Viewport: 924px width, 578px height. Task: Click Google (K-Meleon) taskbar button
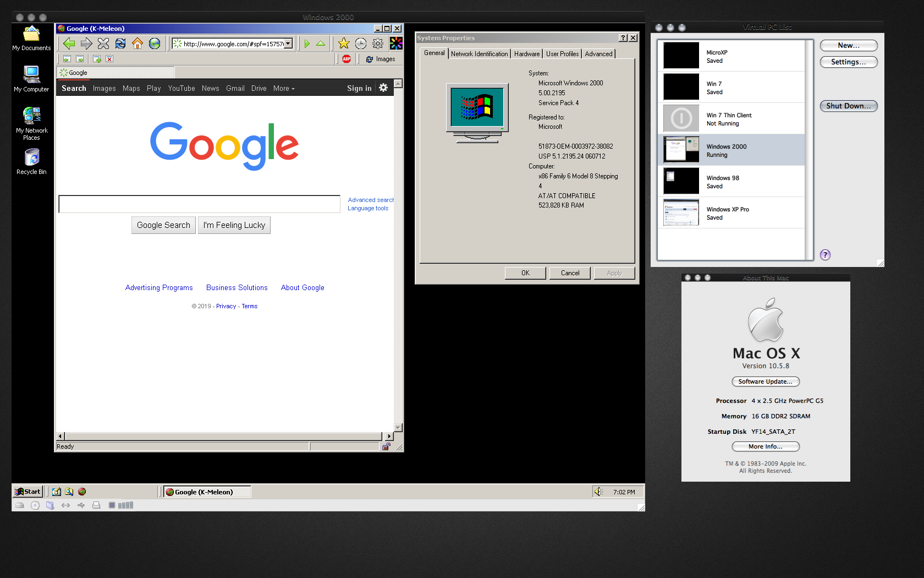(x=207, y=492)
